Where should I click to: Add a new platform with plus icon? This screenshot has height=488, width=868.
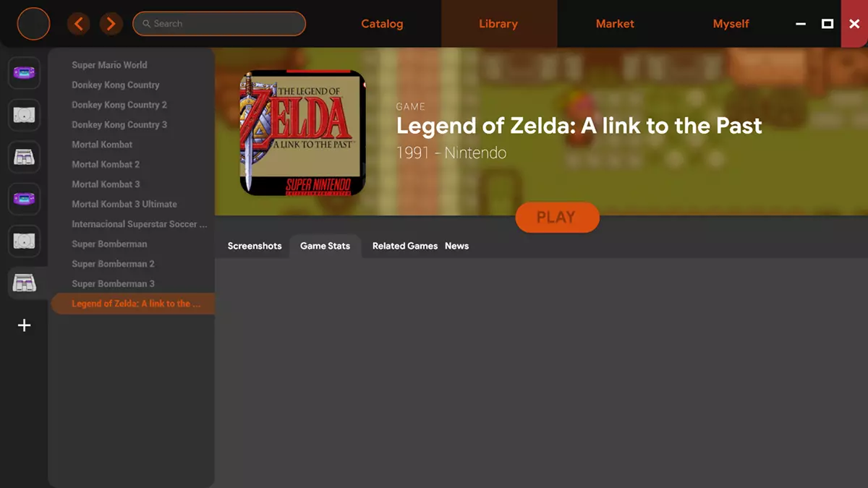24,325
